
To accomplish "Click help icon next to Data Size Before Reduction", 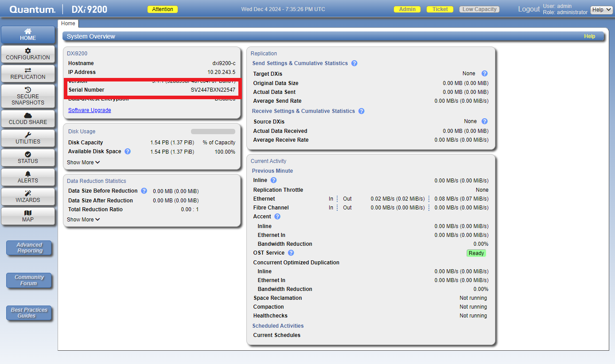I will pyautogui.click(x=144, y=191).
